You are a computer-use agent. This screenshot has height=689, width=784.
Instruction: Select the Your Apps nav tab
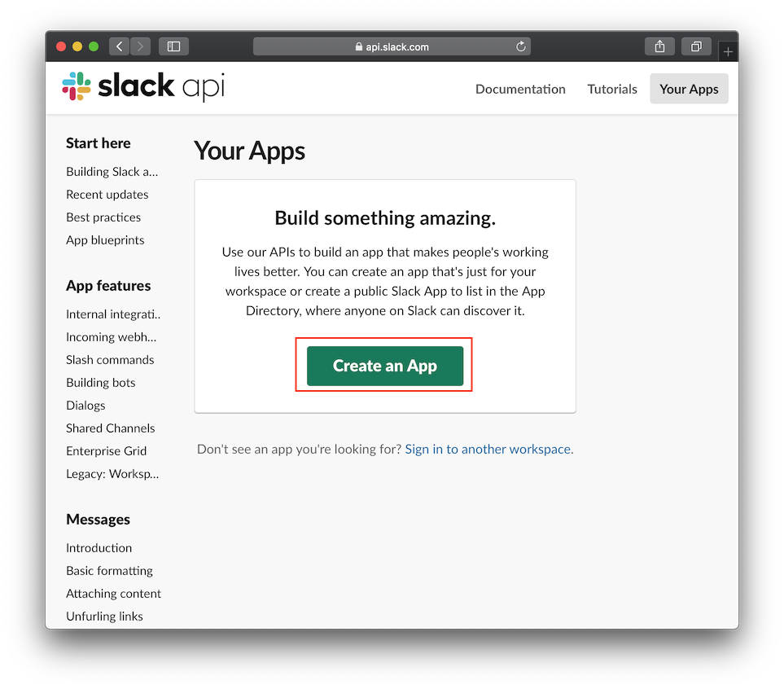pos(689,89)
